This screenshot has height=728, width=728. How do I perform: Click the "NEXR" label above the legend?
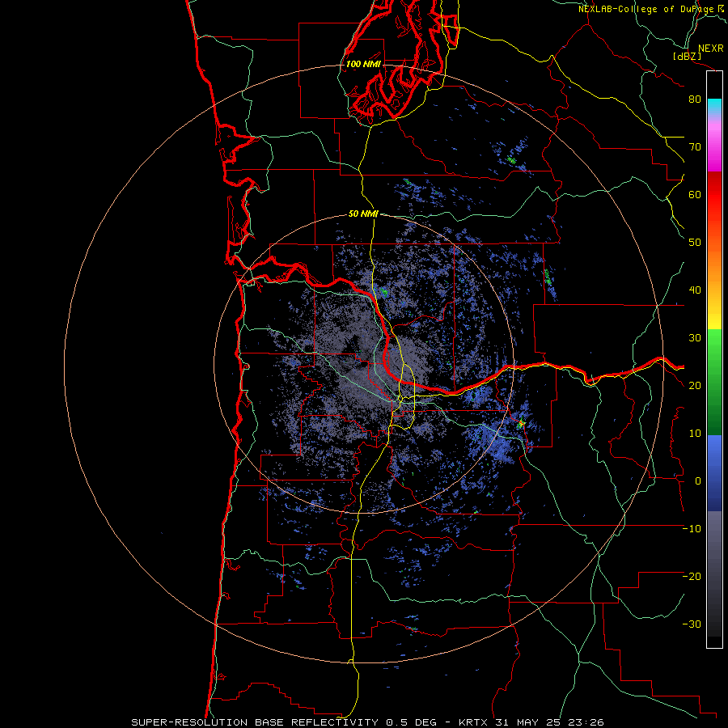click(x=710, y=49)
